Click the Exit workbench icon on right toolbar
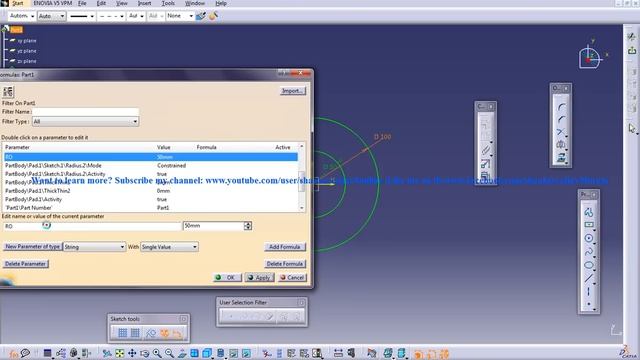The image size is (640, 360). tap(632, 51)
